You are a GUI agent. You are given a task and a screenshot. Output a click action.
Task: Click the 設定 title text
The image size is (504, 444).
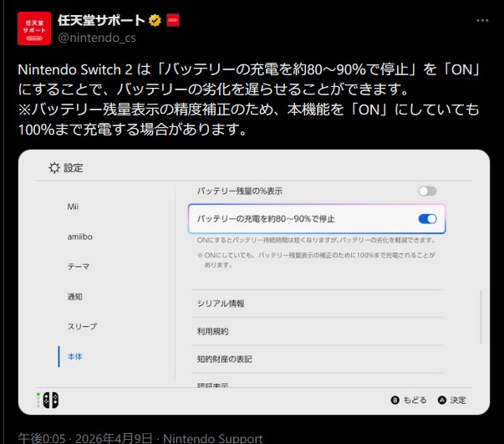click(x=74, y=168)
